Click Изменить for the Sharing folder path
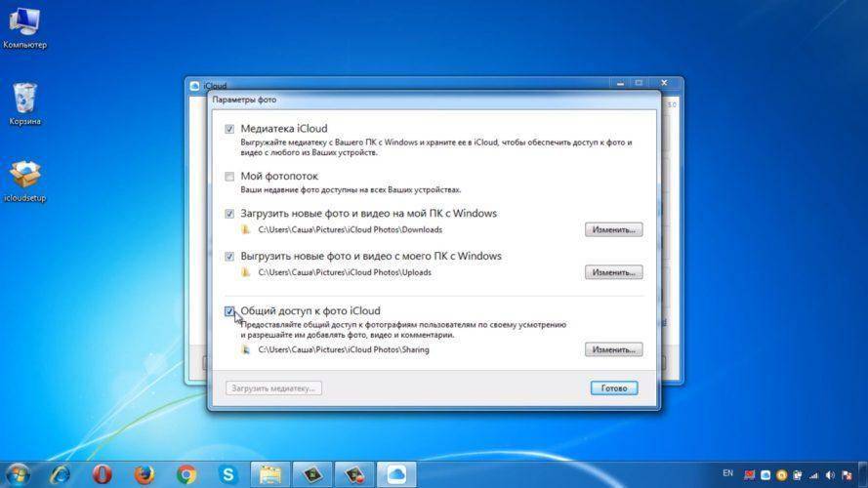 (613, 348)
